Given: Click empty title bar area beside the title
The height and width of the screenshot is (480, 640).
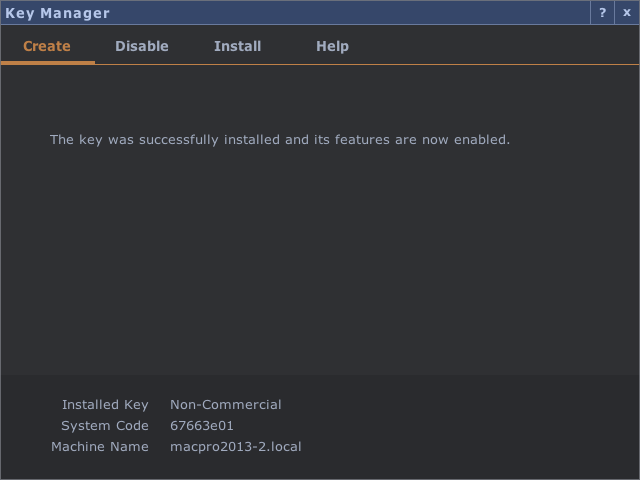Looking at the screenshot, I should 350,13.
